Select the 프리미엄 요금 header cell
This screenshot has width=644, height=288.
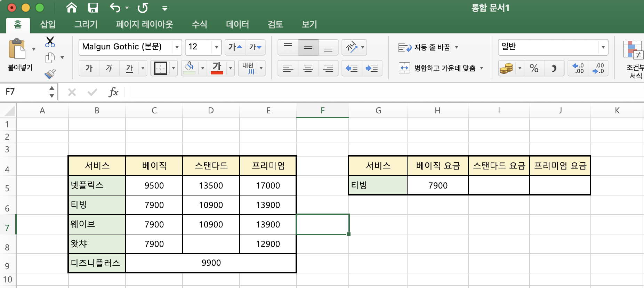560,166
